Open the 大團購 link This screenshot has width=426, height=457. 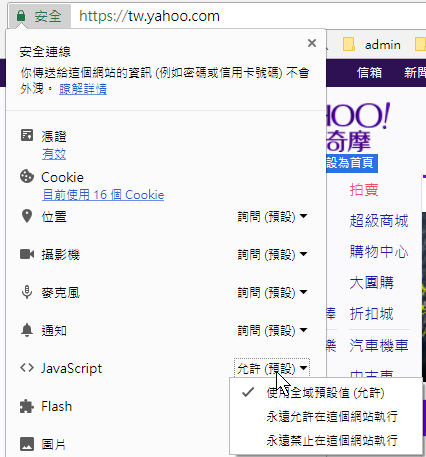[372, 283]
